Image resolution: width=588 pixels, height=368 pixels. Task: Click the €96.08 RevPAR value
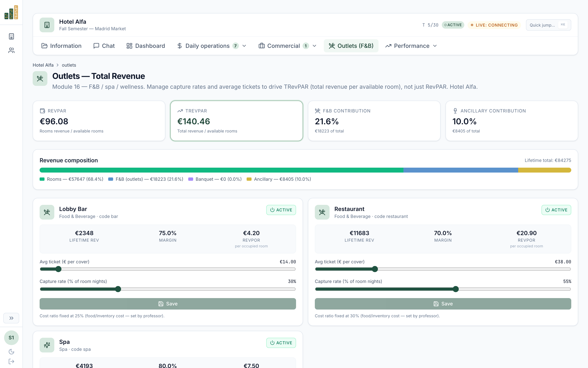click(x=54, y=121)
